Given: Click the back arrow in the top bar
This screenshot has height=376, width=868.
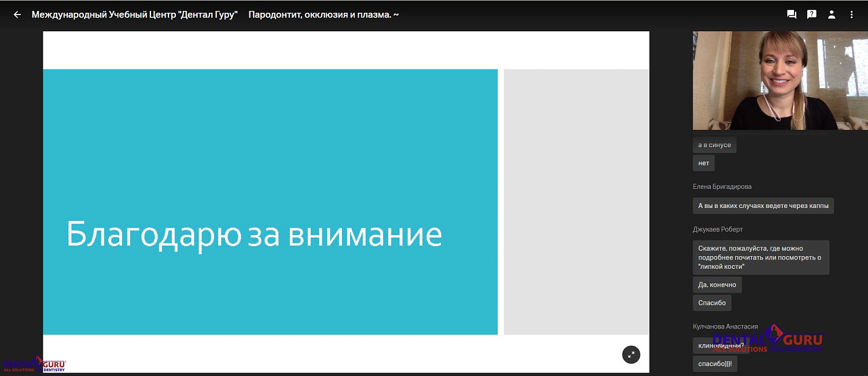Looking at the screenshot, I should coord(16,14).
